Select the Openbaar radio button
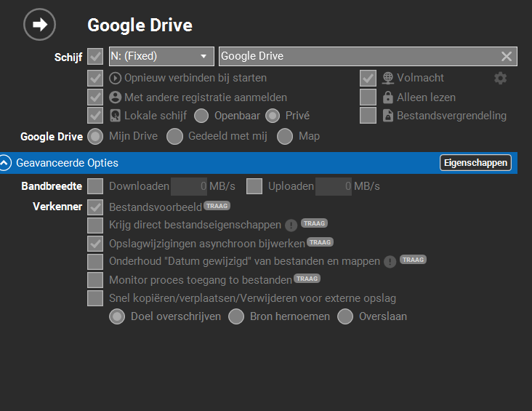The width and height of the screenshot is (532, 411). [201, 116]
